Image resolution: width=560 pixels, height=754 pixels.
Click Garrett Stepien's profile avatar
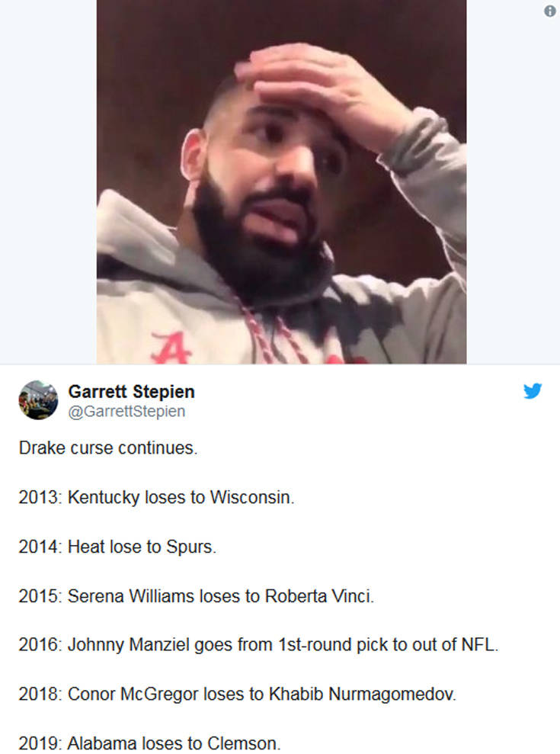(38, 400)
